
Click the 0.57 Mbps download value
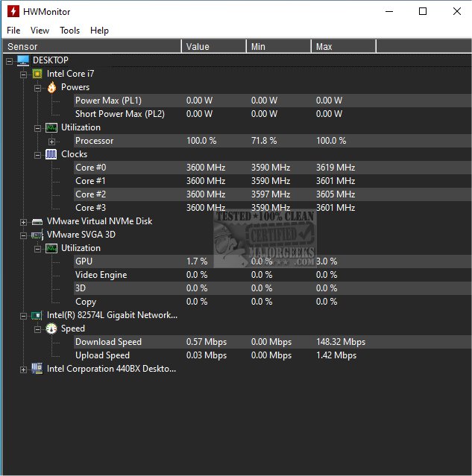tap(207, 342)
